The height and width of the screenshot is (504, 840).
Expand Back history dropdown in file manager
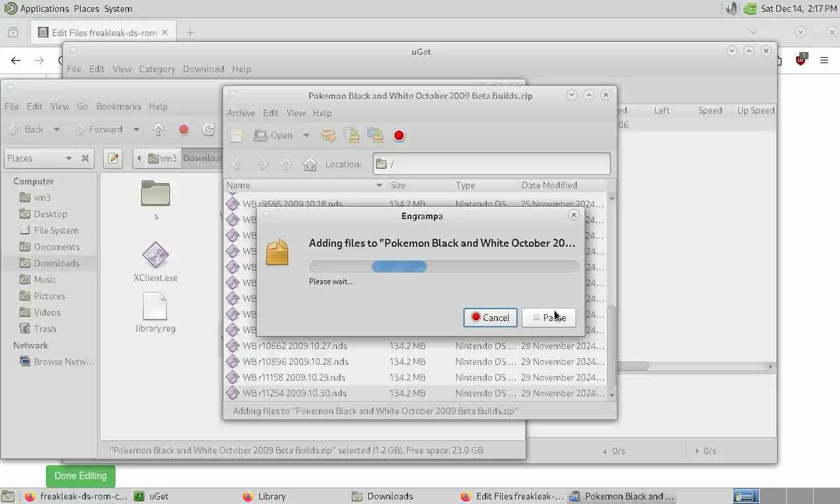pos(56,129)
